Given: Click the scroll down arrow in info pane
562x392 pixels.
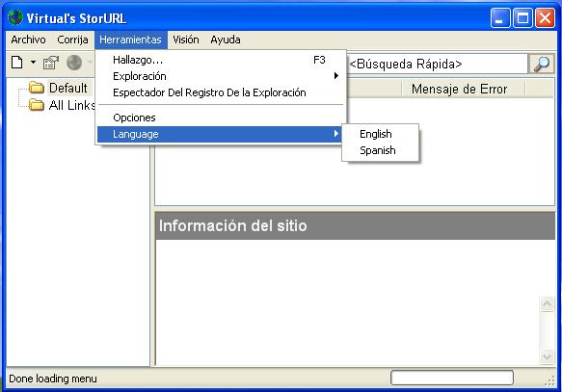Looking at the screenshot, I should pos(547,356).
